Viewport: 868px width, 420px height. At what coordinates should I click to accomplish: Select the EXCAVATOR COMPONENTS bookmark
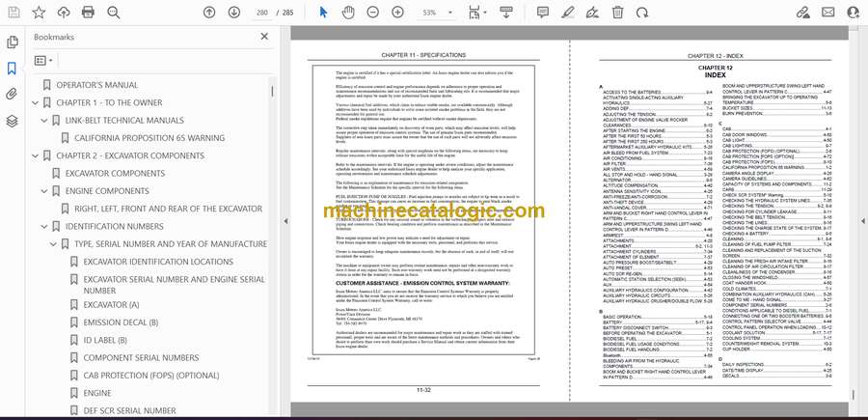click(115, 174)
